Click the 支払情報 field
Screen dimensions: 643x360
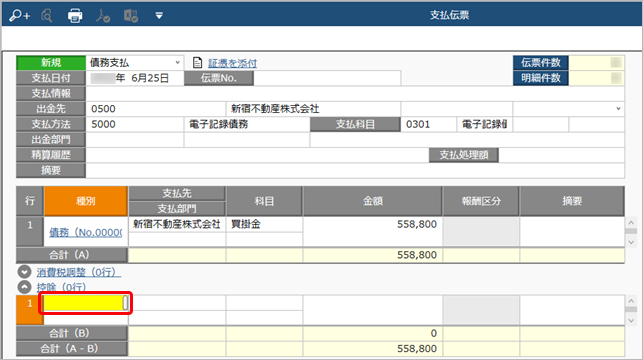pos(355,93)
